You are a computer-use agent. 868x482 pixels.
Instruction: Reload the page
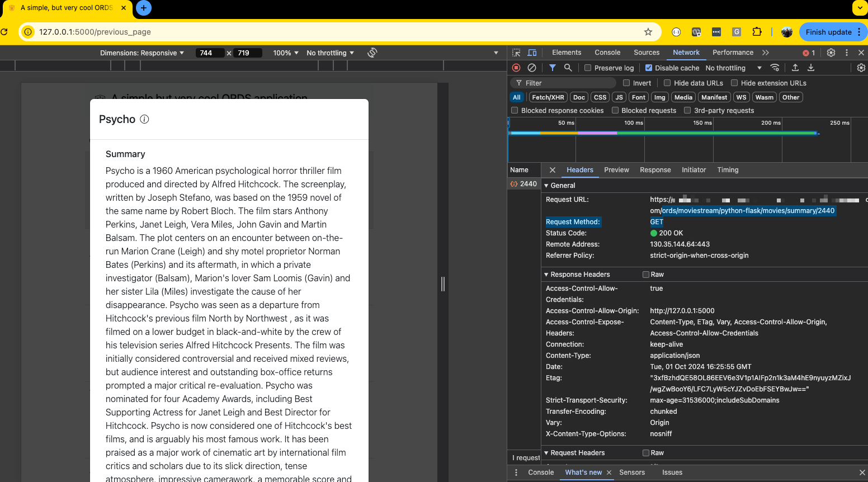(x=4, y=32)
